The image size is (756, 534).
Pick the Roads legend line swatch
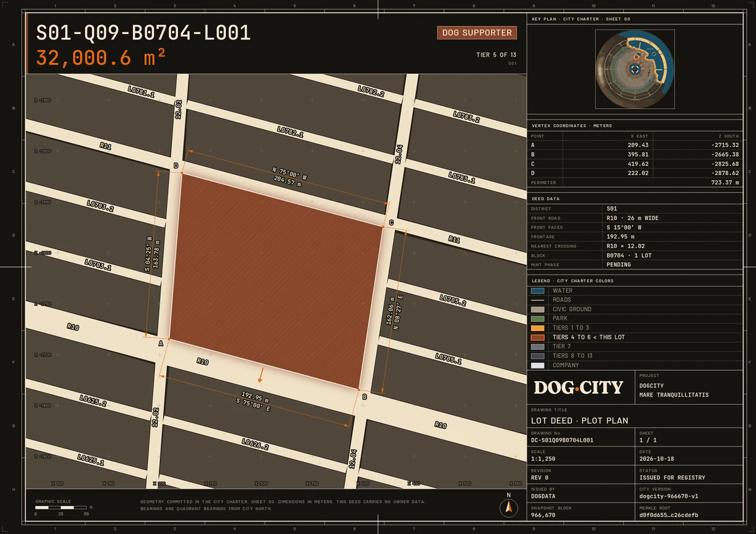pos(537,300)
